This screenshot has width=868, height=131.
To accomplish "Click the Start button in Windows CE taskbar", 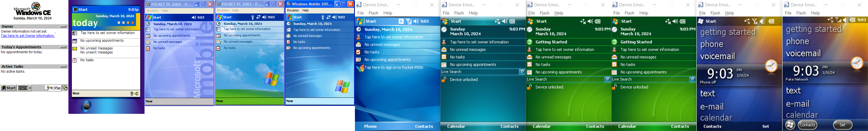I will 9,88.
